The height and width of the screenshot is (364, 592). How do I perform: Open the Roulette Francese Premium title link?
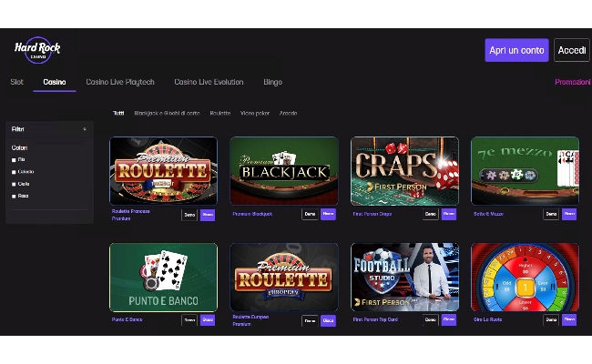[x=130, y=215]
